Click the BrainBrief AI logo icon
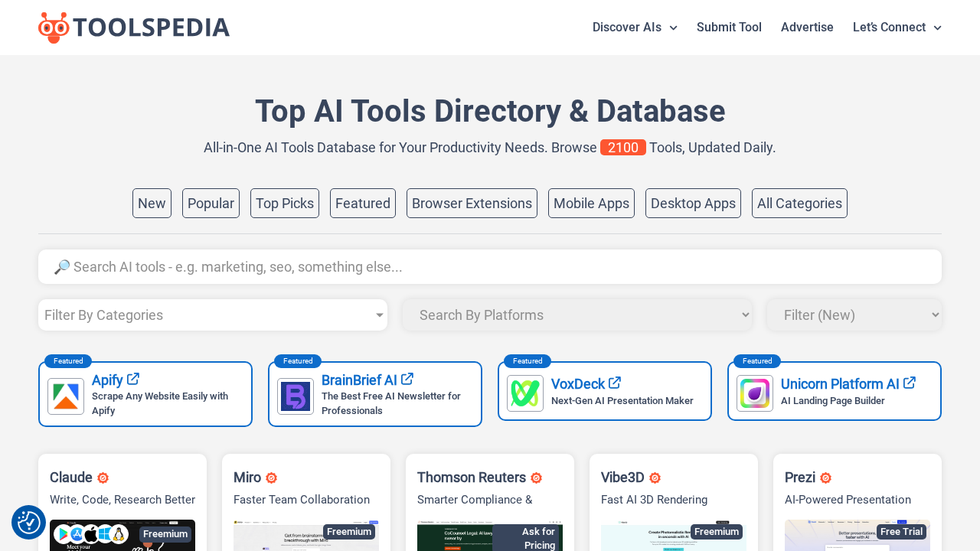 coord(296,396)
